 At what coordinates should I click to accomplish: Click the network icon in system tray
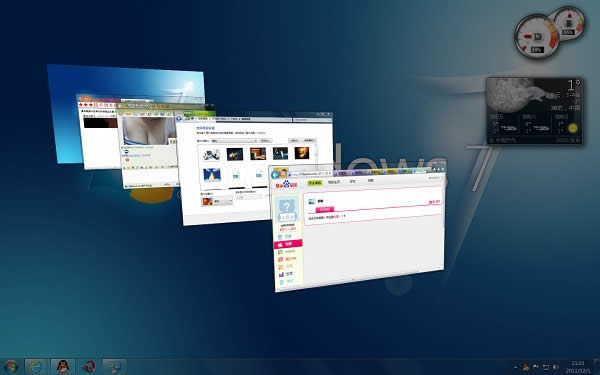click(546, 367)
